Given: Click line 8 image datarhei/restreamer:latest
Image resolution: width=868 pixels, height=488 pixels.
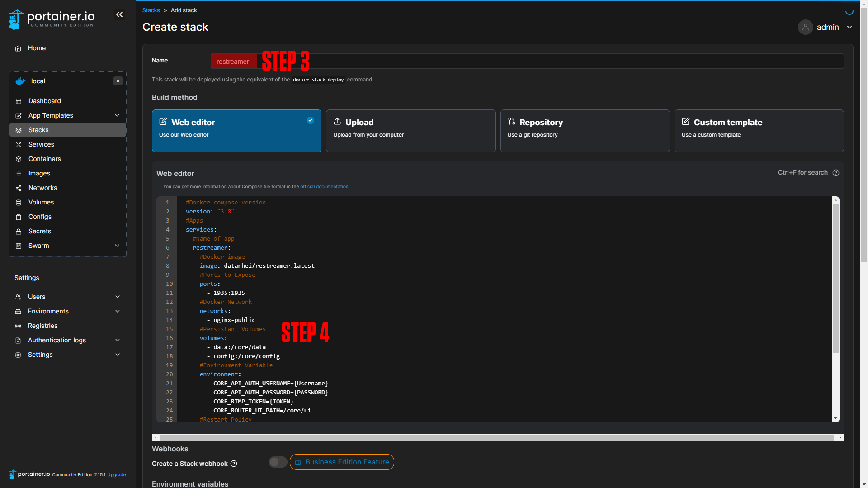Looking at the screenshot, I should click(257, 266).
